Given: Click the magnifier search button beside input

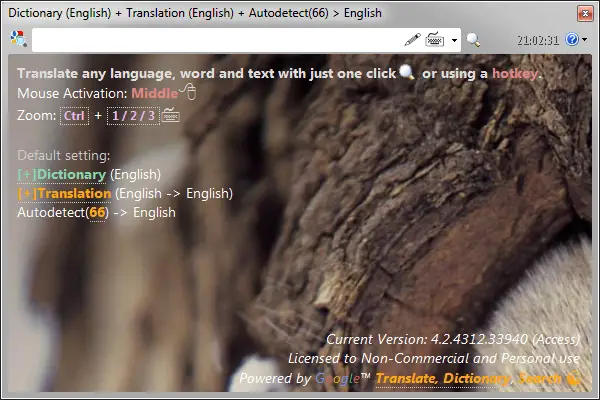Looking at the screenshot, I should pos(473,39).
